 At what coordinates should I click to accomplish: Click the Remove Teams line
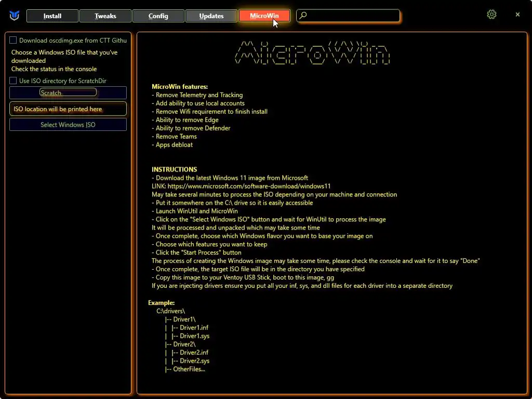[x=174, y=137]
